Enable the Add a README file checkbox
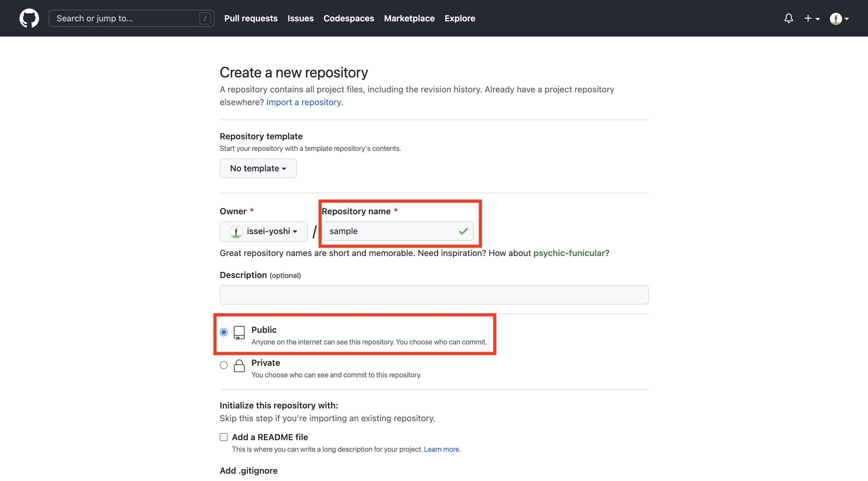The width and height of the screenshot is (868, 481). click(x=223, y=437)
